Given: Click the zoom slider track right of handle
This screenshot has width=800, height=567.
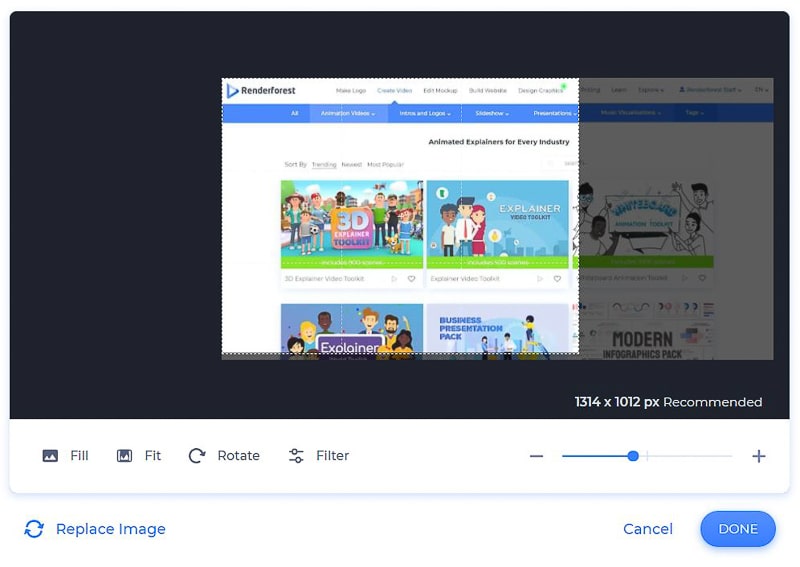Looking at the screenshot, I should coord(685,456).
